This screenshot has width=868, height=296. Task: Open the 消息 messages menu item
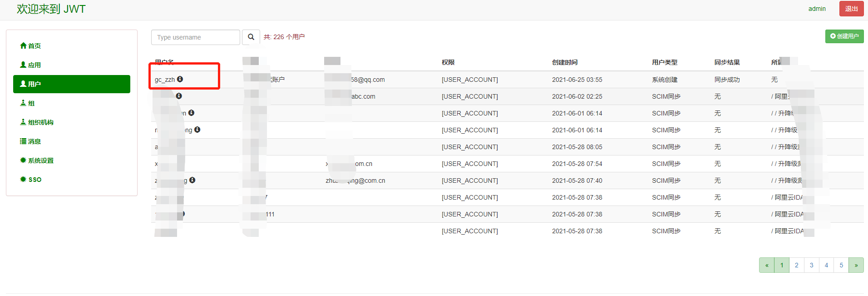72,141
